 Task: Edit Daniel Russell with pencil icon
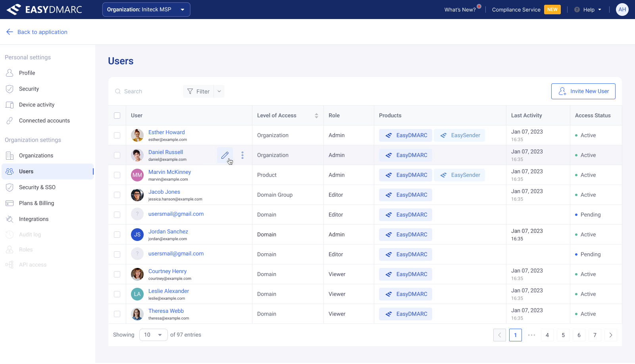[x=225, y=155]
